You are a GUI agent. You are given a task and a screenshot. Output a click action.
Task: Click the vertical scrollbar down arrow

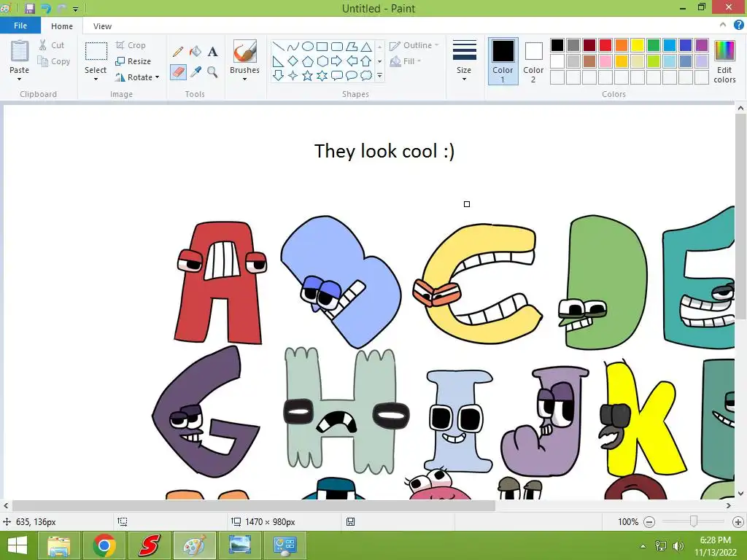(741, 494)
